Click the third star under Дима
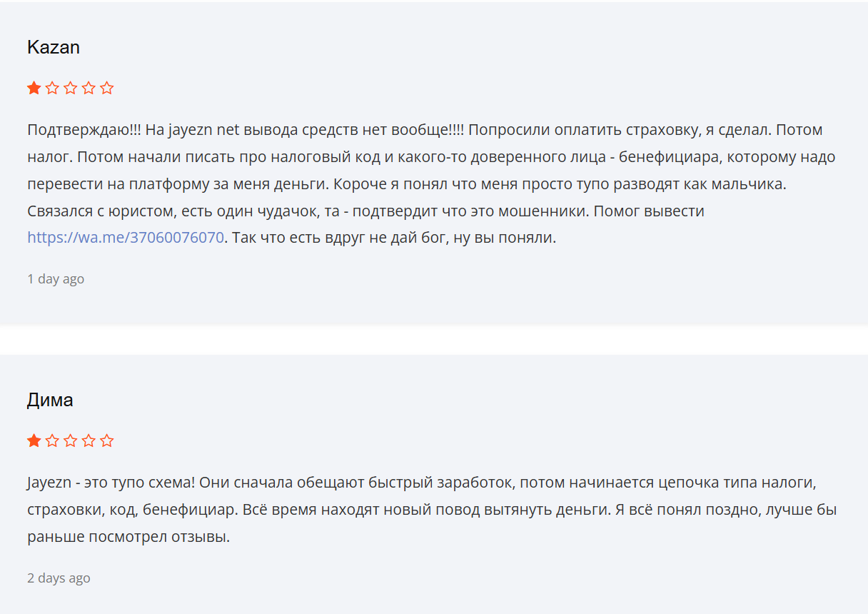 tap(70, 441)
